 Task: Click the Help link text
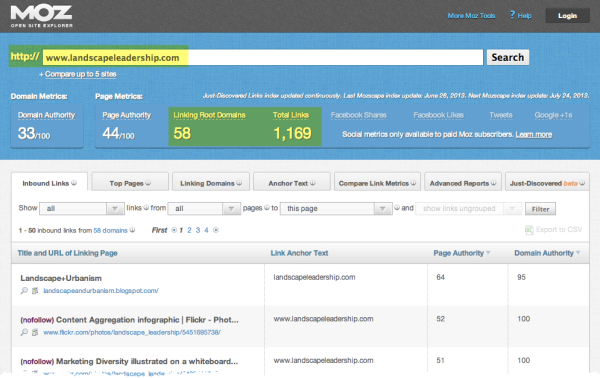pyautogui.click(x=524, y=16)
